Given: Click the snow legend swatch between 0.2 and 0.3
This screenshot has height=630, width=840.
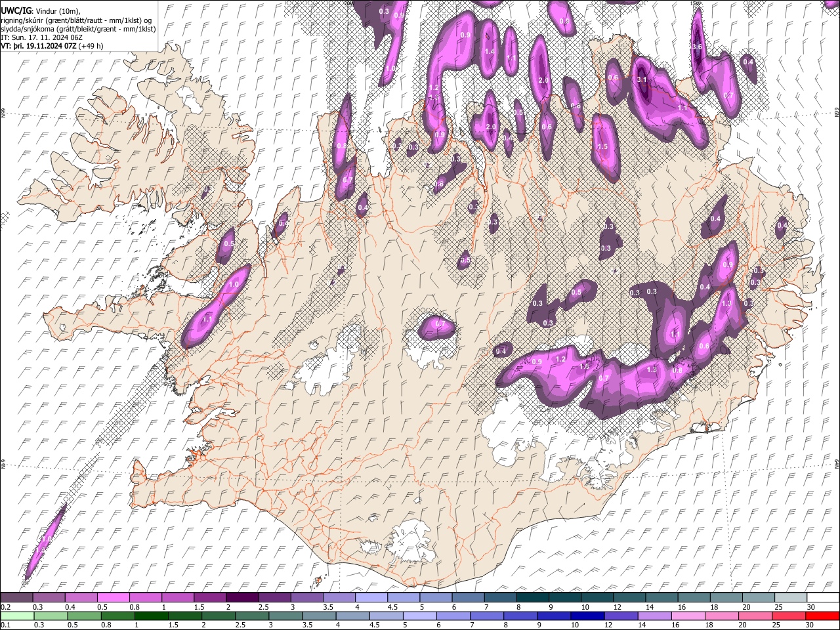Looking at the screenshot, I should (16, 597).
